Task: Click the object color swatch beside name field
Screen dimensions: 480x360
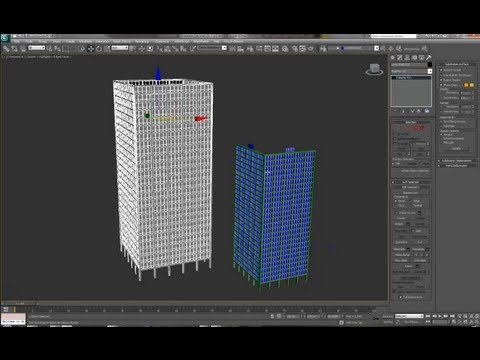Action: pyautogui.click(x=430, y=65)
